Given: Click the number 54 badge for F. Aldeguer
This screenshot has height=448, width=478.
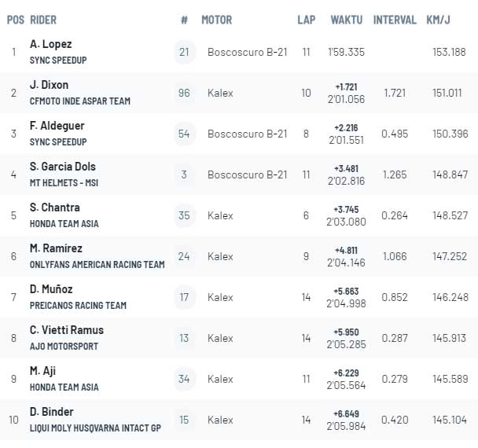Looking at the screenshot, I should 184,134.
